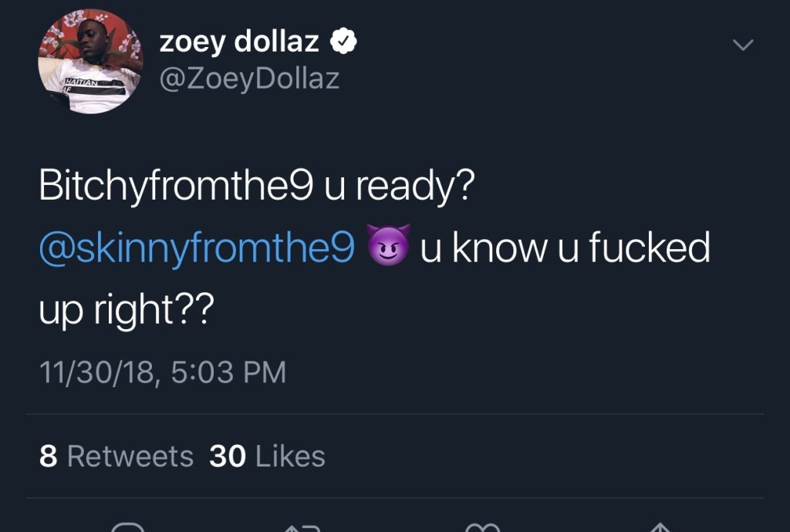The width and height of the screenshot is (790, 532).
Task: Click the display name zoey dollaz
Action: (239, 42)
